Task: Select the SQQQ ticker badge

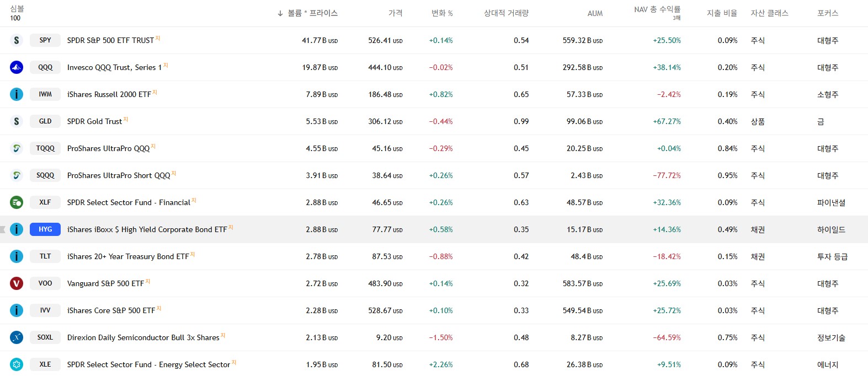Action: click(x=45, y=175)
